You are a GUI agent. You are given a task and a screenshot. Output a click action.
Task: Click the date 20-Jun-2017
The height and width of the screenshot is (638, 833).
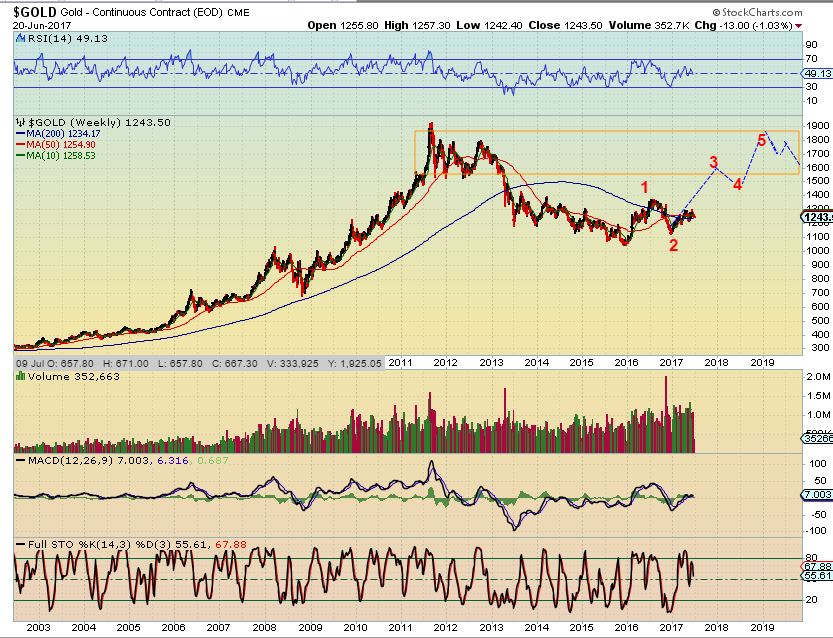point(42,25)
